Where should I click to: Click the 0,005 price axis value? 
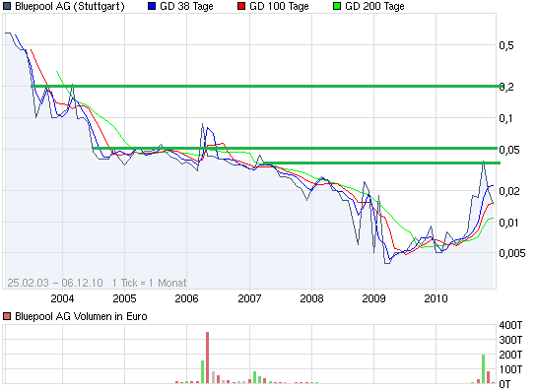point(512,253)
